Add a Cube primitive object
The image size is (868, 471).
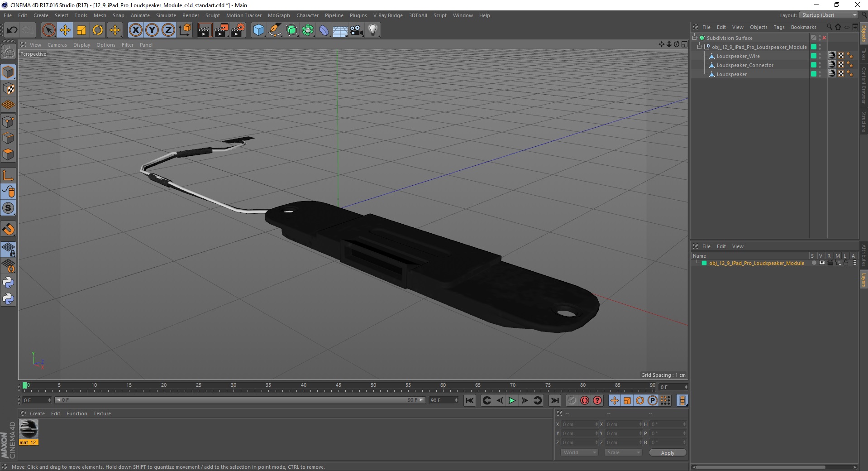tap(258, 30)
